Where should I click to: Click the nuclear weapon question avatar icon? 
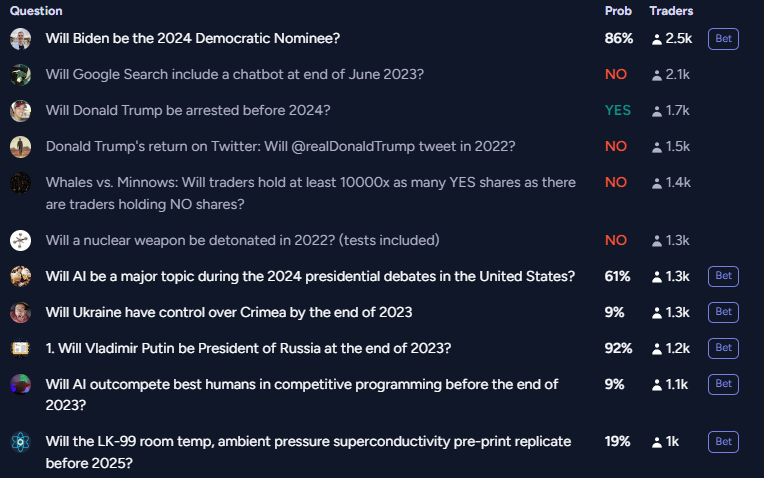pos(20,241)
